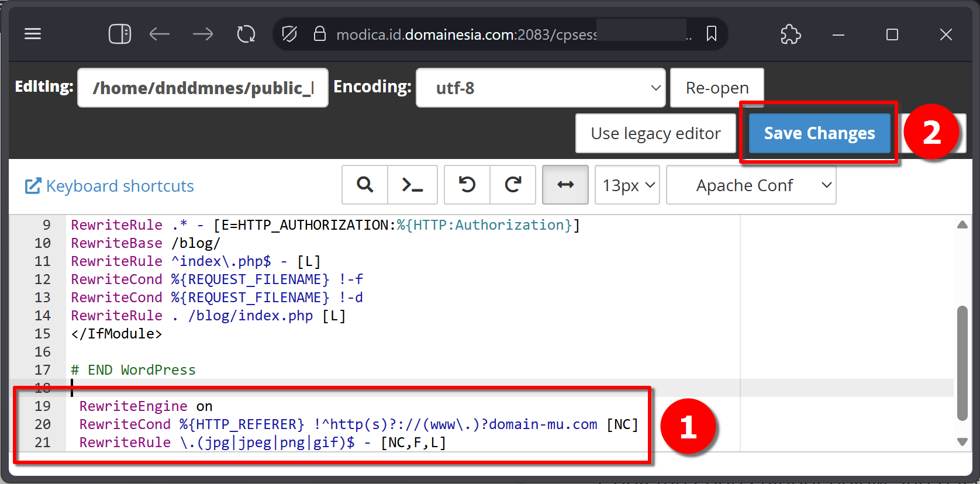Click the file path Editing field
Image resolution: width=980 pixels, height=484 pixels.
(x=203, y=88)
